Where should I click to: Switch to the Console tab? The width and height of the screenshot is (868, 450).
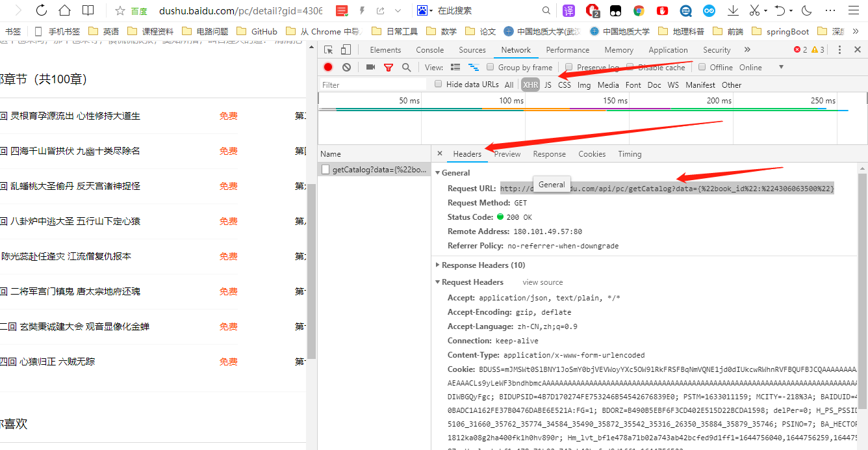tap(430, 50)
